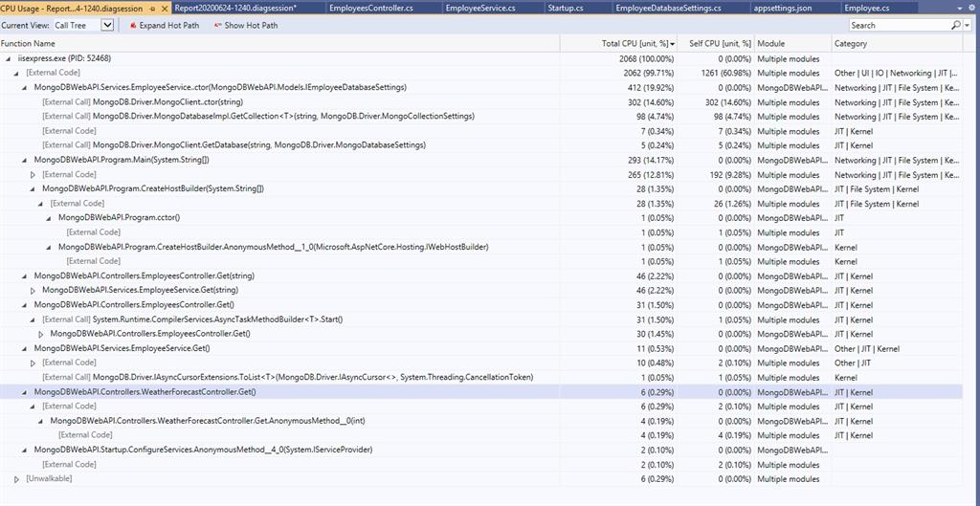Click the 265 (12.81%) Total CPU cell
The width and height of the screenshot is (980, 506).
tap(651, 174)
